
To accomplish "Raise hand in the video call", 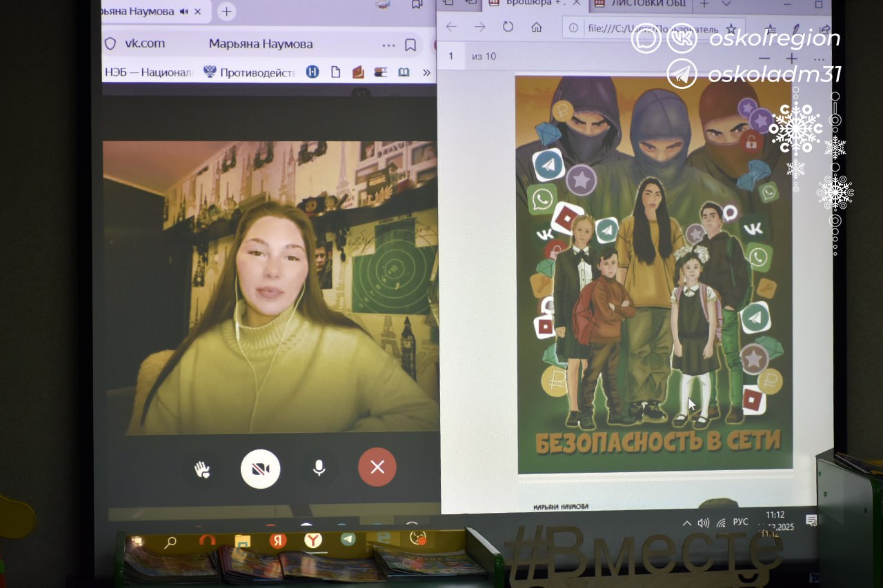I will click(201, 469).
